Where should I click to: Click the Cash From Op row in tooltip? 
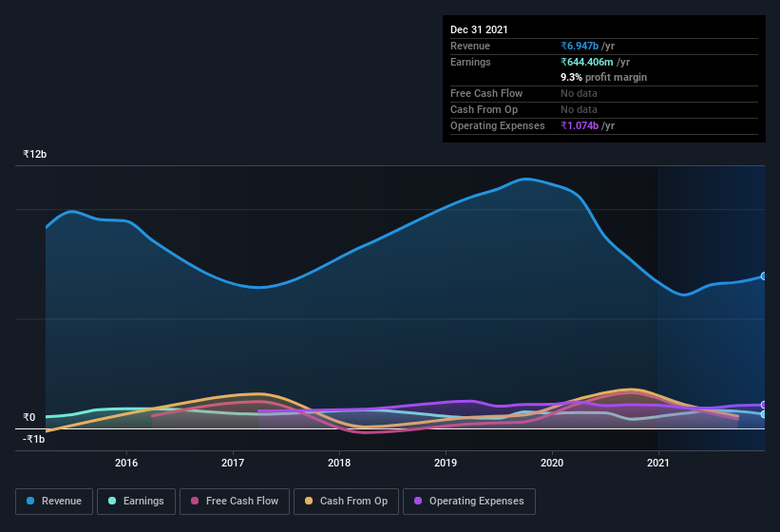coord(604,110)
